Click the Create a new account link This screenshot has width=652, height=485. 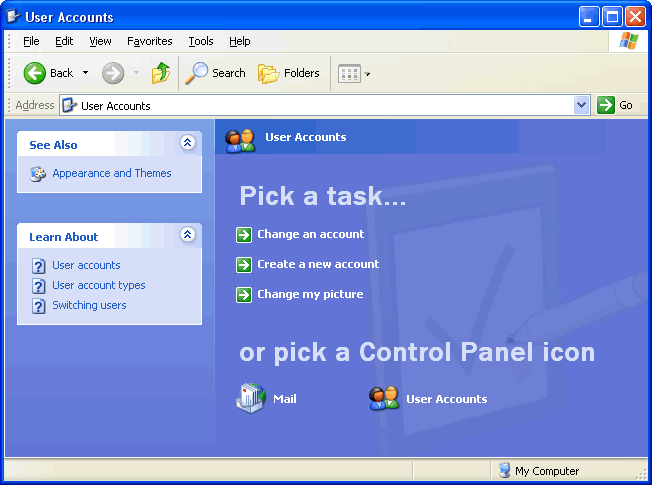(x=318, y=264)
